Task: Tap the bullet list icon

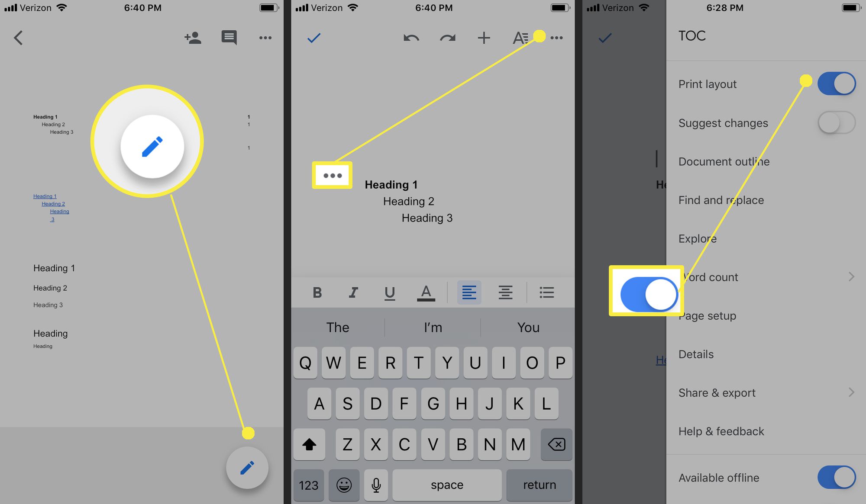Action: point(546,292)
